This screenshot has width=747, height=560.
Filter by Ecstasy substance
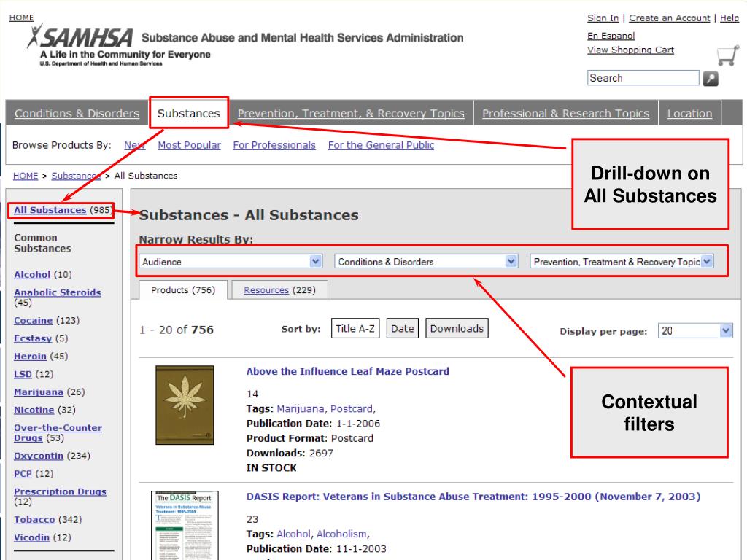point(33,338)
